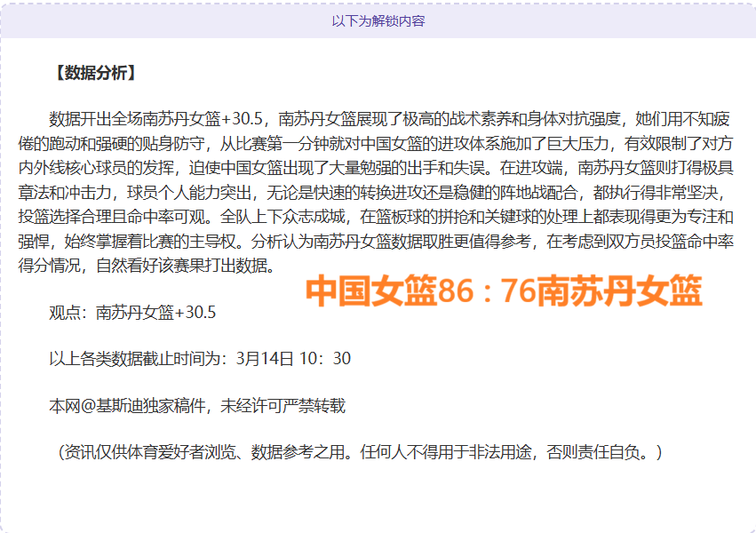Click 以上各类数据截止时间为 label text
Screen dimensions: 756x533
pos(138,359)
